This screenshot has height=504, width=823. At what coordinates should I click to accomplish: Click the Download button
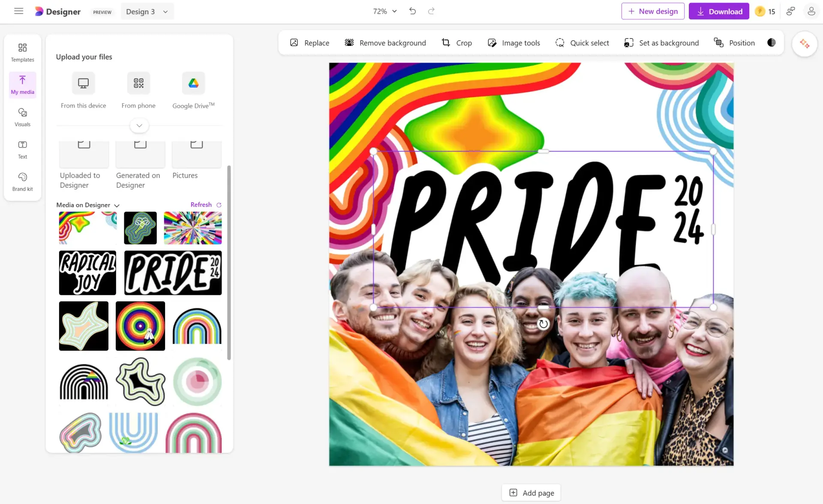(719, 11)
